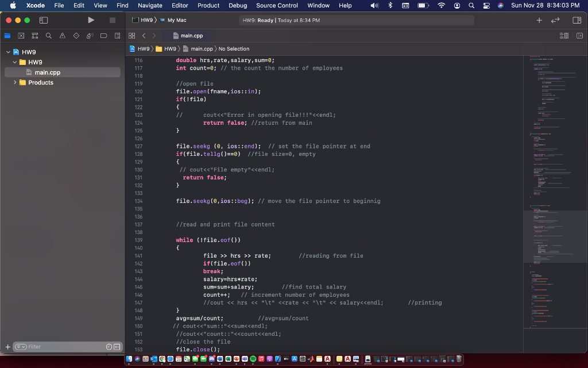Open the Product menu

[208, 5]
